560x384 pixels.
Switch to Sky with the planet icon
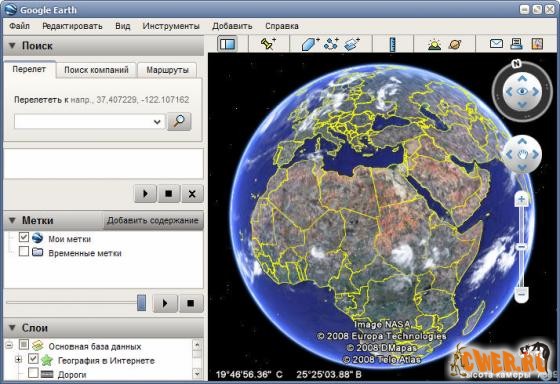pyautogui.click(x=455, y=45)
